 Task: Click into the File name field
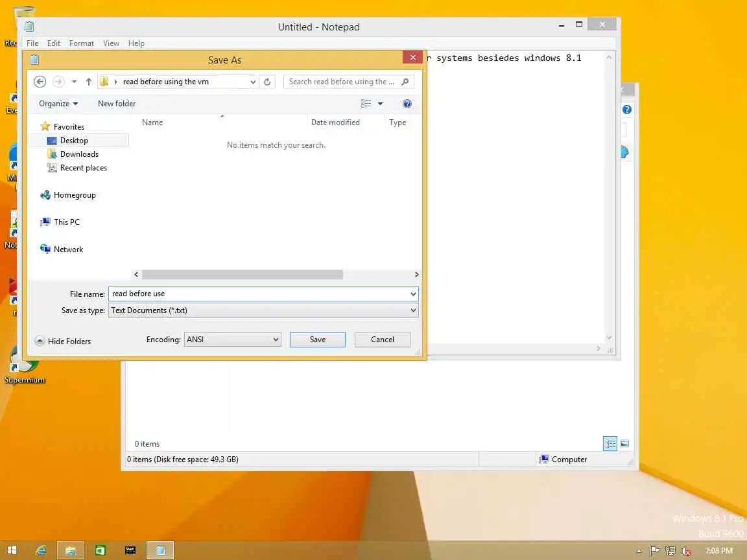click(258, 294)
